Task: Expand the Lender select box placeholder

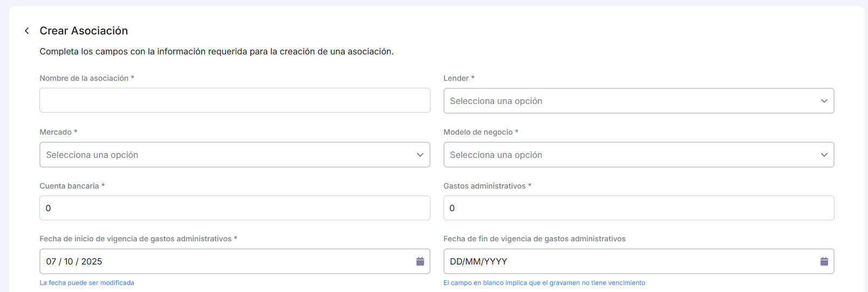Action: [496, 101]
